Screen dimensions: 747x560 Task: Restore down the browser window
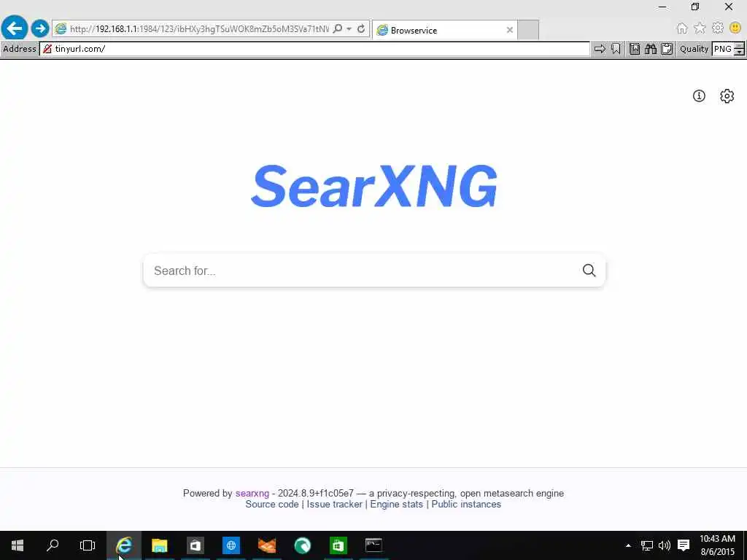[x=695, y=7]
